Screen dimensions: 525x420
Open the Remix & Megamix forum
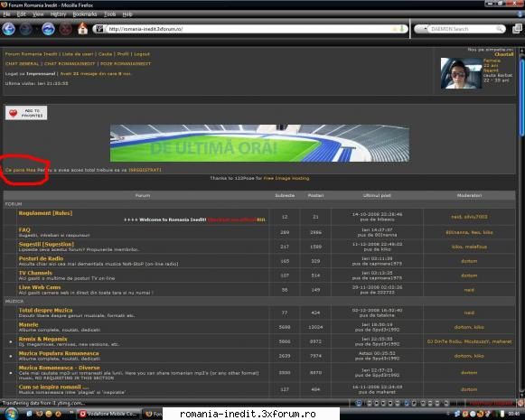[42, 339]
